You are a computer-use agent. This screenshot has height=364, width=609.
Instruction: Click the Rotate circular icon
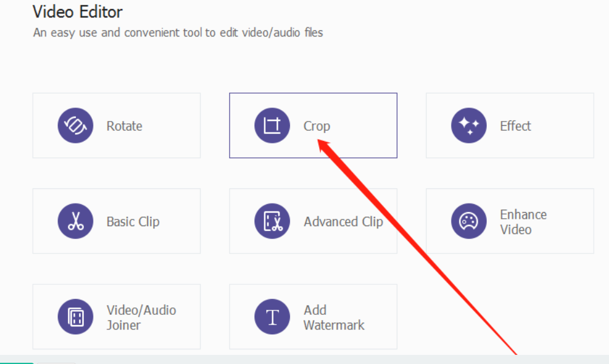tap(75, 126)
